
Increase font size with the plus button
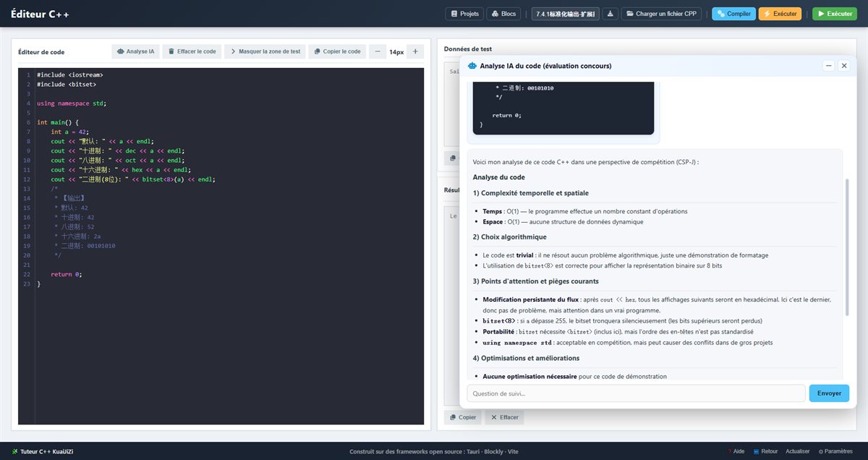point(415,52)
